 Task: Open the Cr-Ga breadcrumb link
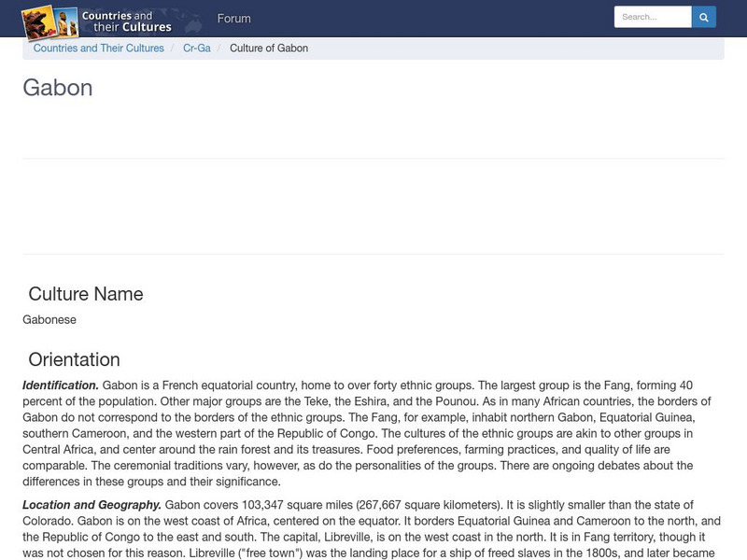[x=197, y=49]
